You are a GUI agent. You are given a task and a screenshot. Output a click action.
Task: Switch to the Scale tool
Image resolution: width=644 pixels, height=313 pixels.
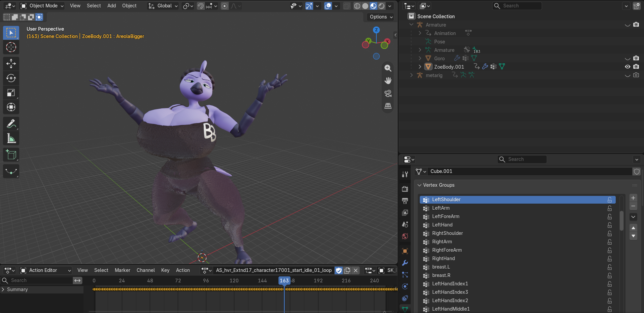(11, 93)
